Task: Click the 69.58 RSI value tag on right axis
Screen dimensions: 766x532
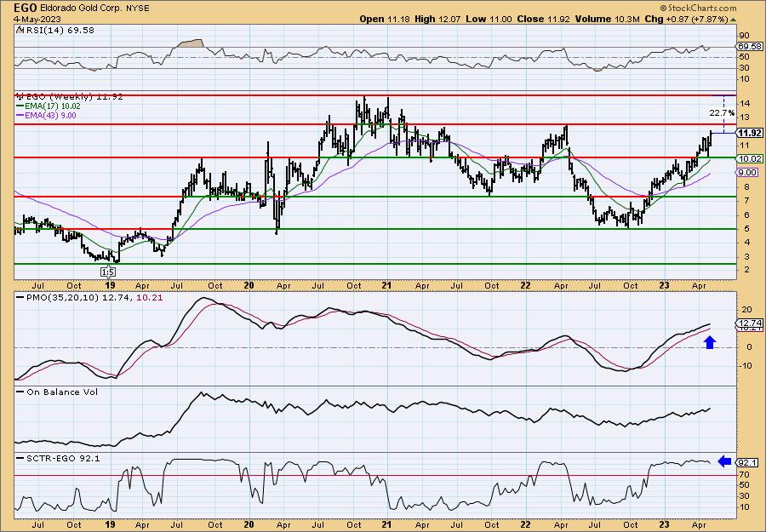Action: point(751,47)
